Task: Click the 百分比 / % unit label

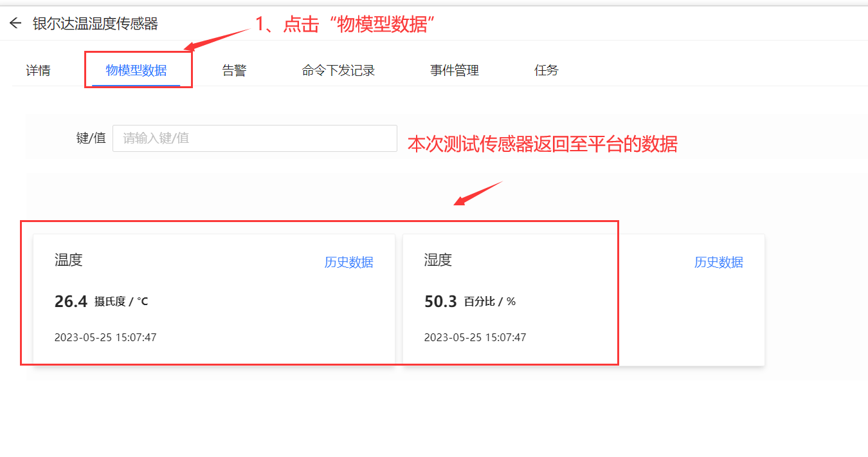Action: (x=490, y=301)
